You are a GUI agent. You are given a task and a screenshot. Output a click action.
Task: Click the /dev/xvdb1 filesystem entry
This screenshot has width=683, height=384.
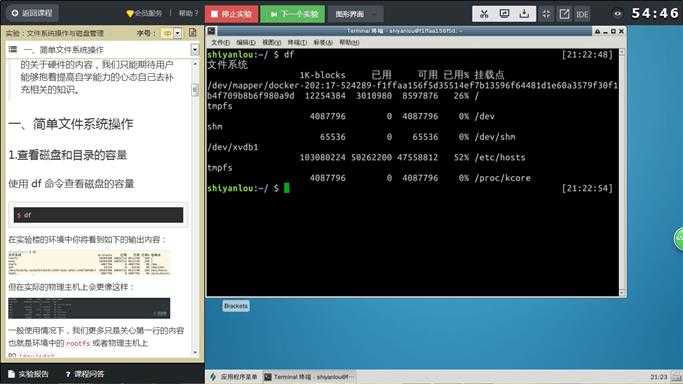coord(233,147)
